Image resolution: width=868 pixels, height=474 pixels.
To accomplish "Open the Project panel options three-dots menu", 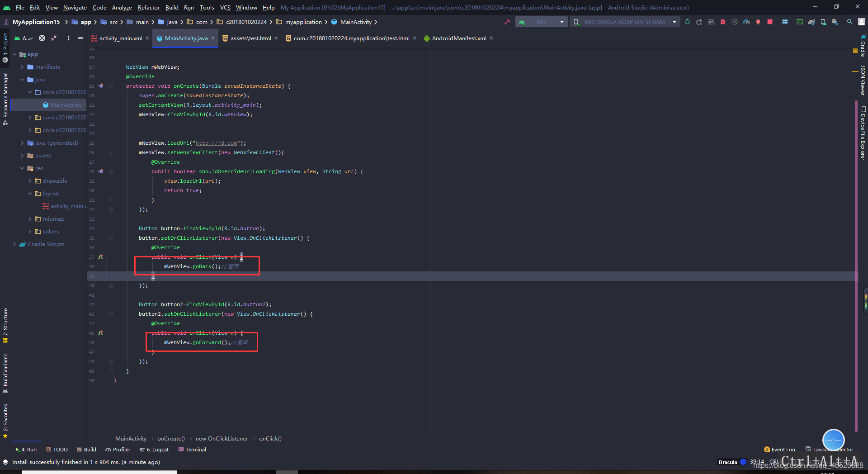I will pos(69,38).
